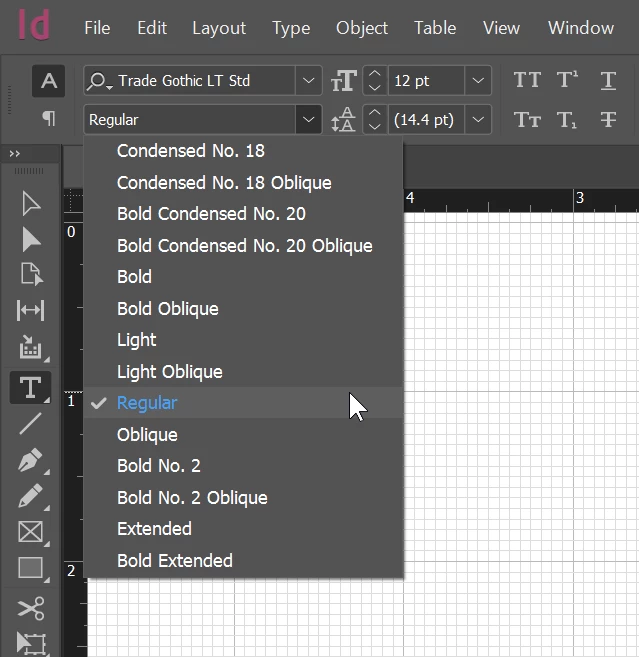Screen dimensions: 639x657
Task: Decrease leading with down stepper
Action: [375, 127]
